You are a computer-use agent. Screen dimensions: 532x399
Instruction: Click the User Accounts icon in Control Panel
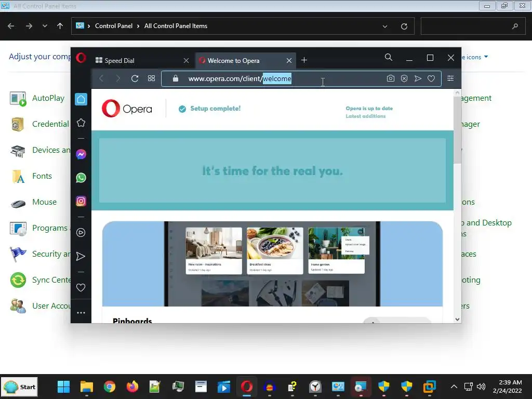pos(18,306)
